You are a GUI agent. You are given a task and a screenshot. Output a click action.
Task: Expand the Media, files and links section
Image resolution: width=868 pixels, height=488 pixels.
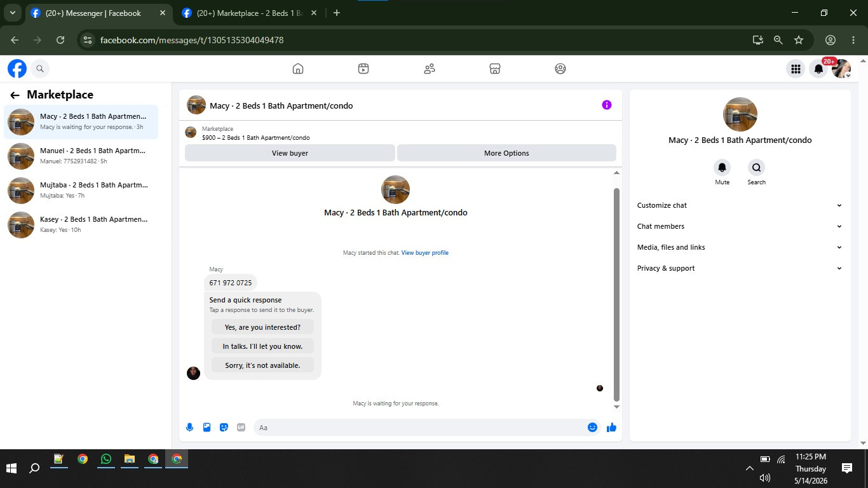(x=740, y=247)
